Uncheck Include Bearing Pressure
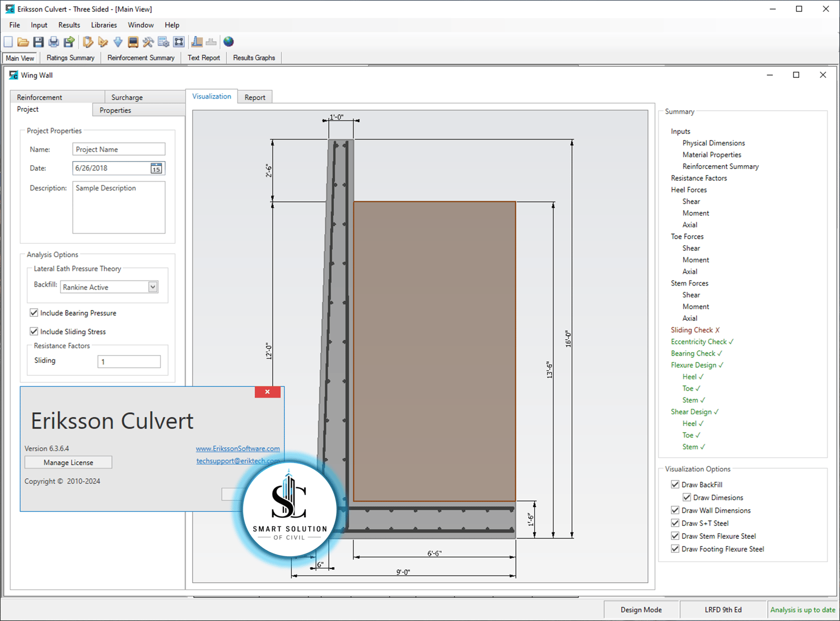This screenshot has width=840, height=621. coord(34,313)
